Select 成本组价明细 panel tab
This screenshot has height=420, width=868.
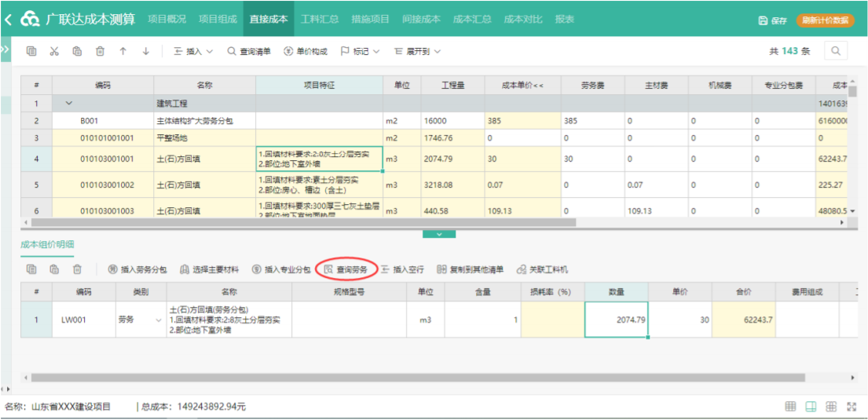point(47,245)
